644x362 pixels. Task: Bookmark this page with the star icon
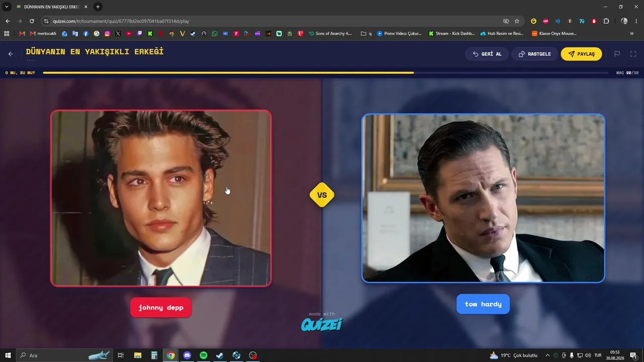coord(517,21)
